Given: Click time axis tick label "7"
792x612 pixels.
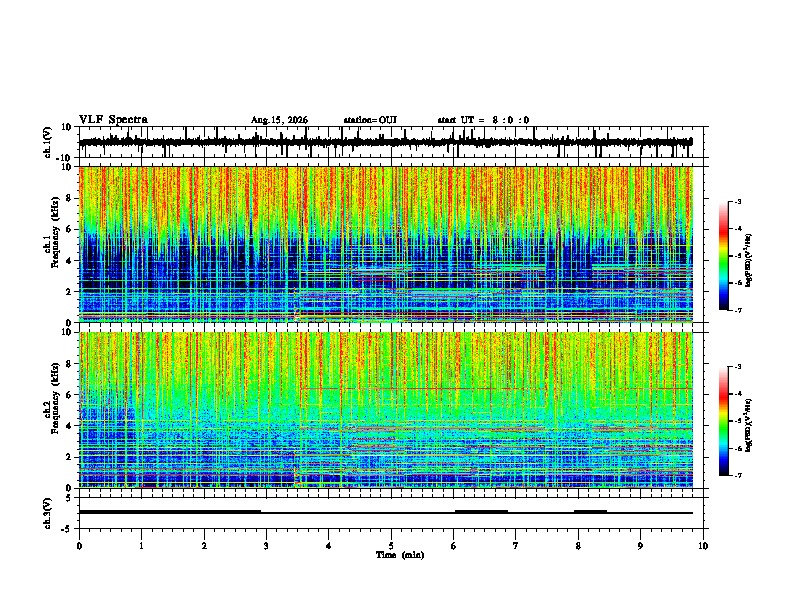Looking at the screenshot, I should tap(516, 546).
